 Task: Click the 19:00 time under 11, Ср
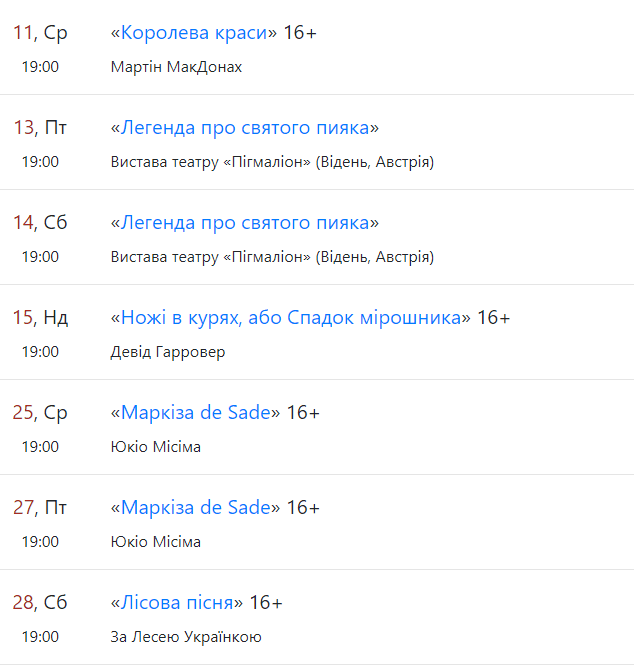[40, 67]
